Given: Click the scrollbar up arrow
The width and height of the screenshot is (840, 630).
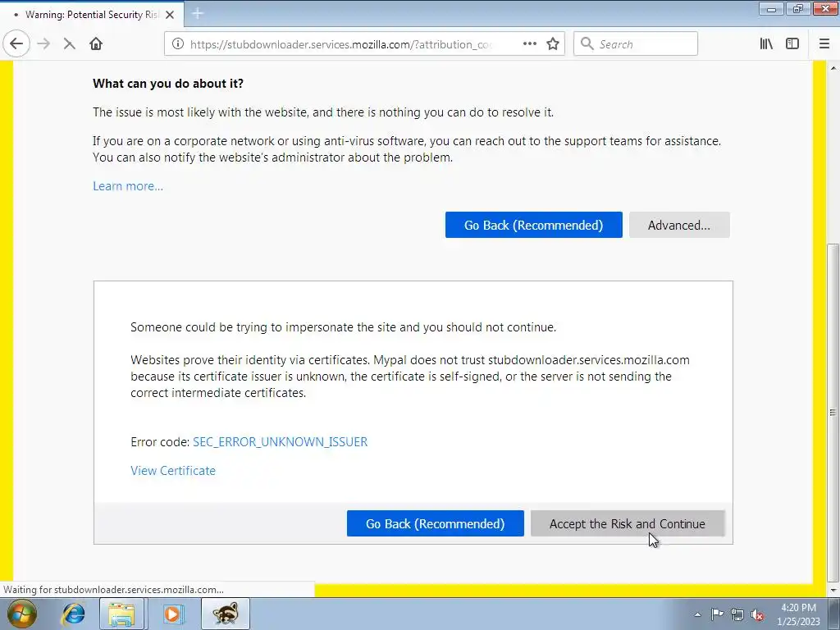Looking at the screenshot, I should (833, 68).
